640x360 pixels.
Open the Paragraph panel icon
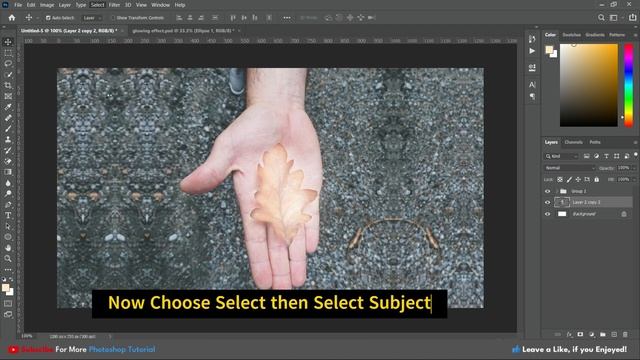click(x=532, y=96)
